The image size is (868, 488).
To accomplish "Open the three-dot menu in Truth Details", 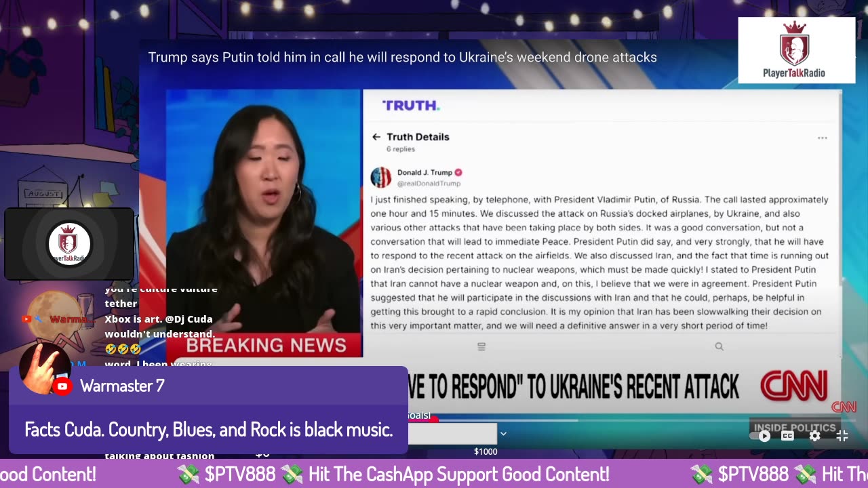I will tap(822, 138).
